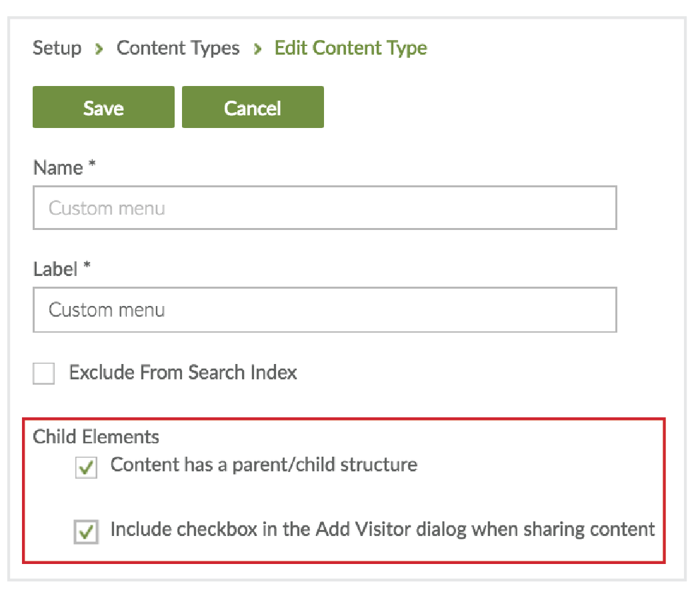Click into the Label text field

click(325, 310)
